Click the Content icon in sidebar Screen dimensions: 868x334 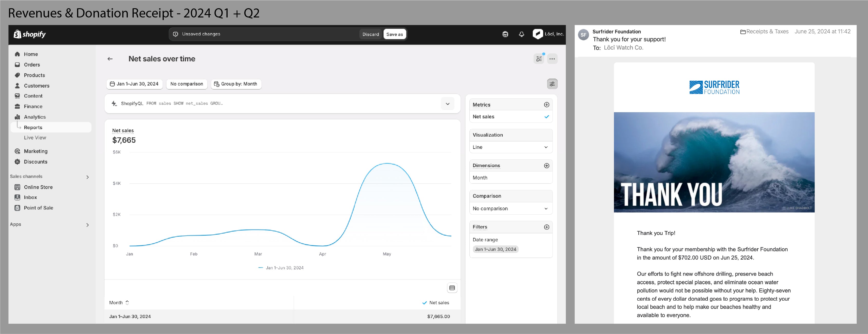click(17, 96)
